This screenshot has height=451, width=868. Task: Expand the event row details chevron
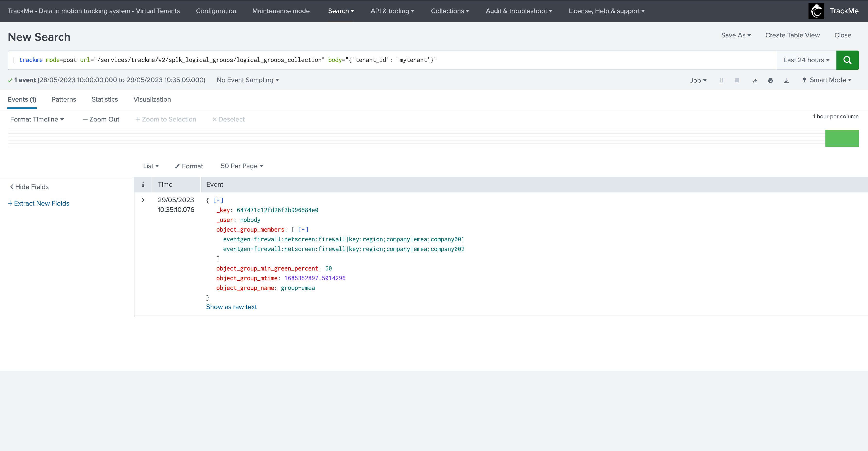[x=143, y=200]
